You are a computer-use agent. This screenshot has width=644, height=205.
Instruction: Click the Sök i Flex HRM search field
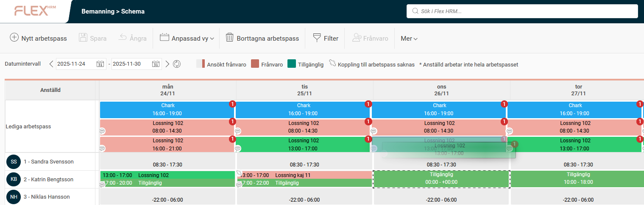coord(522,11)
